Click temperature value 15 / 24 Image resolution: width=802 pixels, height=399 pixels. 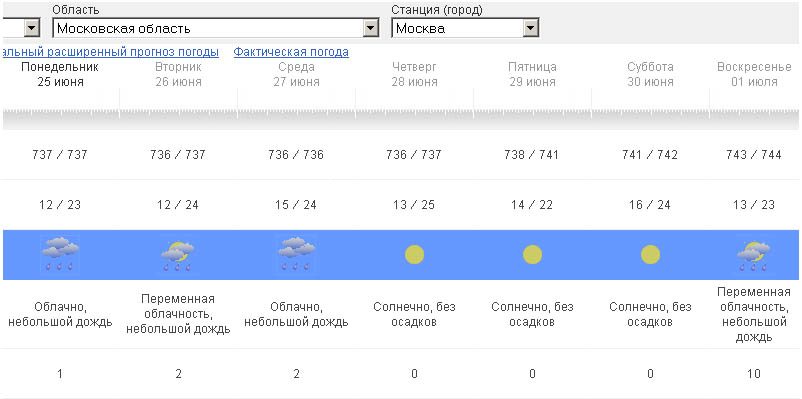[x=296, y=205]
